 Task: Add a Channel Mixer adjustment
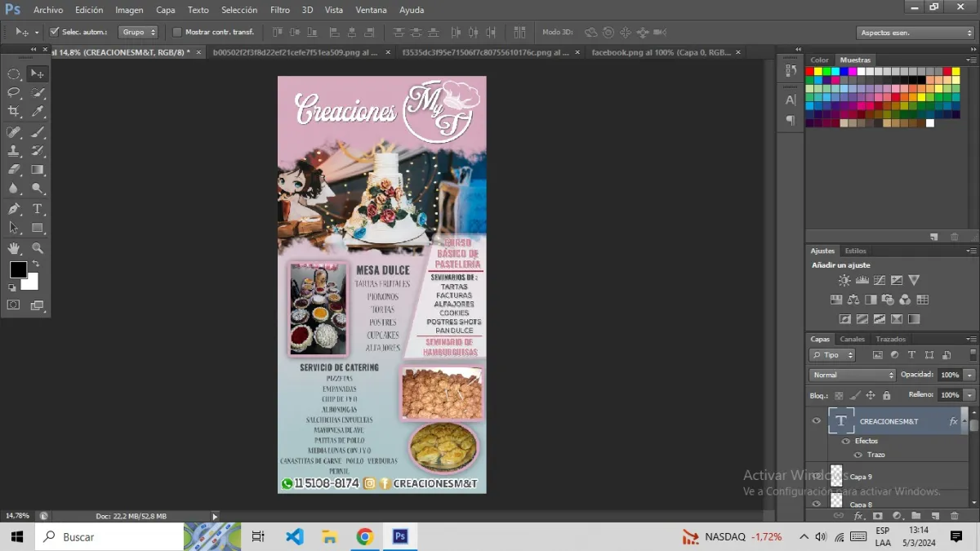(x=906, y=300)
